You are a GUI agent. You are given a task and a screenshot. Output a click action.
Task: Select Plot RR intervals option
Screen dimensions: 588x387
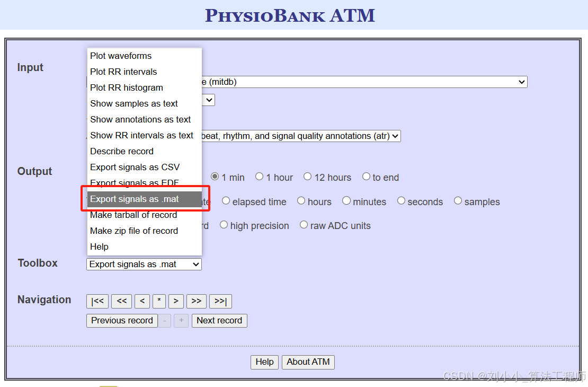point(145,72)
